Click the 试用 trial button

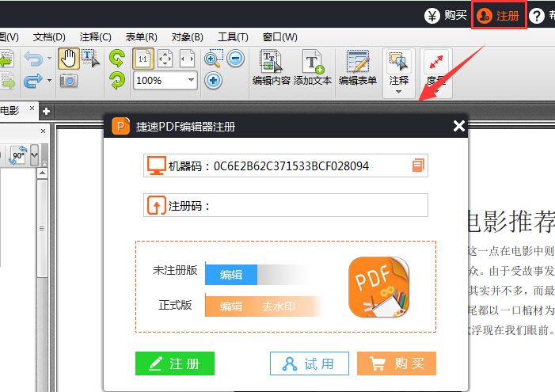(x=310, y=363)
